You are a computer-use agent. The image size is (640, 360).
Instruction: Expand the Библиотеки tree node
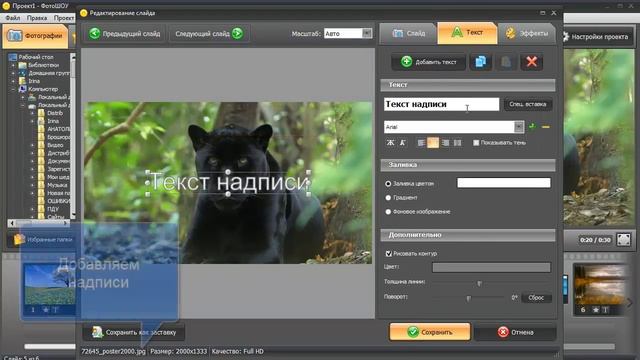tap(13, 65)
